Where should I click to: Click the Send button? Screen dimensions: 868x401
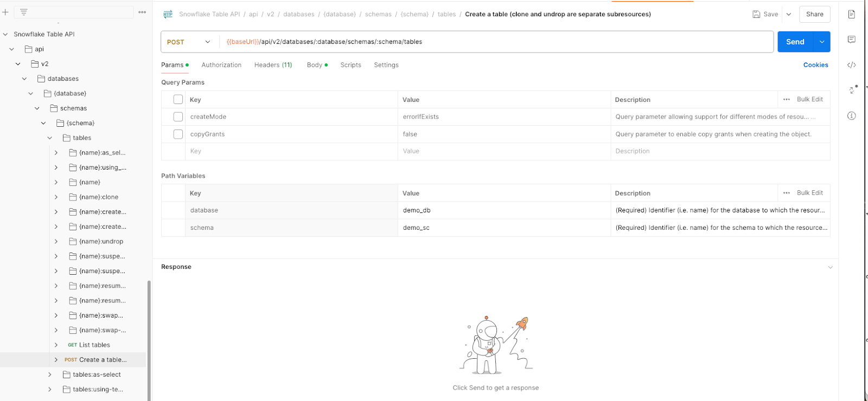[795, 42]
